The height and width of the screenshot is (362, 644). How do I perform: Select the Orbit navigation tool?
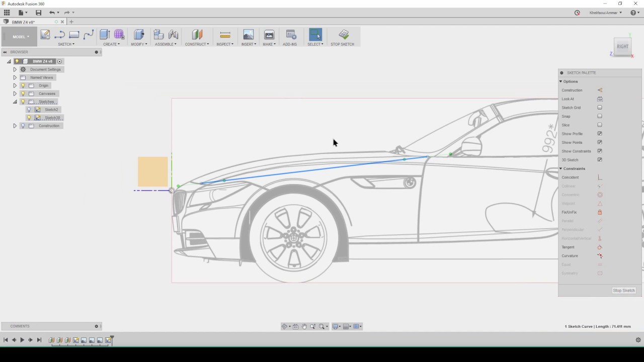tap(284, 326)
